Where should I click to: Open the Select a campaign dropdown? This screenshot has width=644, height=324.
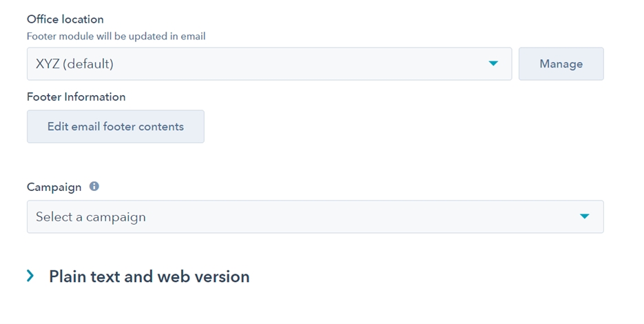315,216
